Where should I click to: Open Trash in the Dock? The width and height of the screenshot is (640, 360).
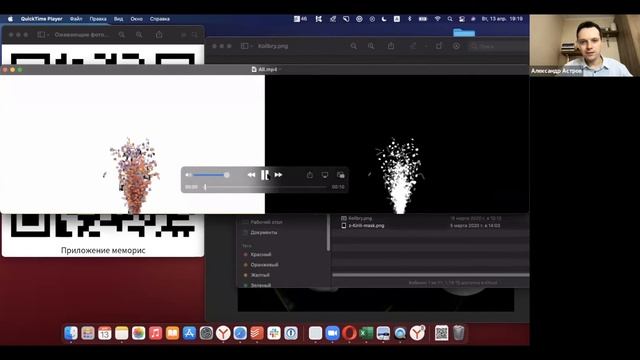pyautogui.click(x=459, y=333)
